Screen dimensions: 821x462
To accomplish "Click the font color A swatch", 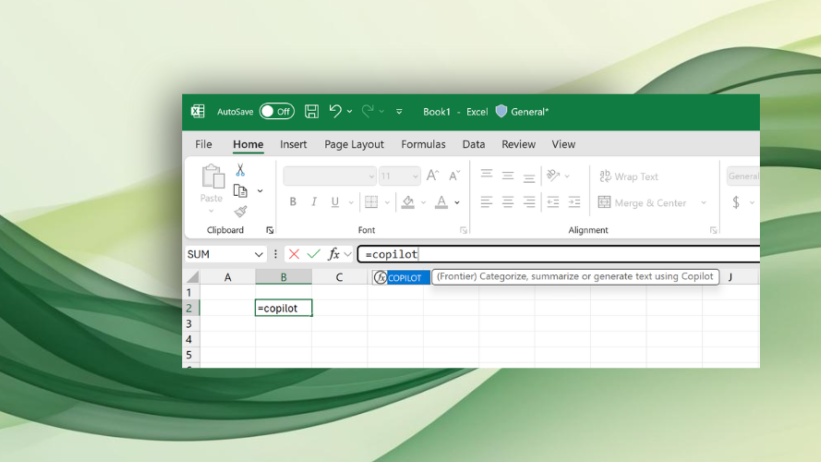I will (x=441, y=202).
